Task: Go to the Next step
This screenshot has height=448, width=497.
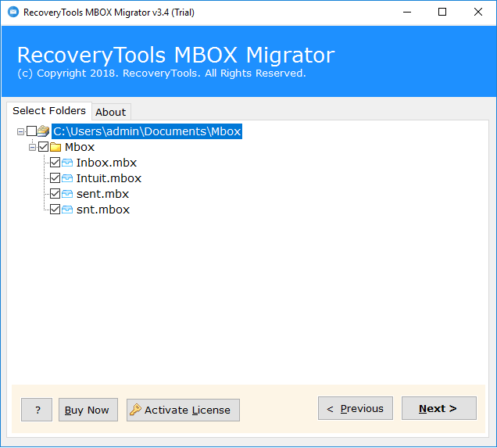Action: [x=439, y=408]
